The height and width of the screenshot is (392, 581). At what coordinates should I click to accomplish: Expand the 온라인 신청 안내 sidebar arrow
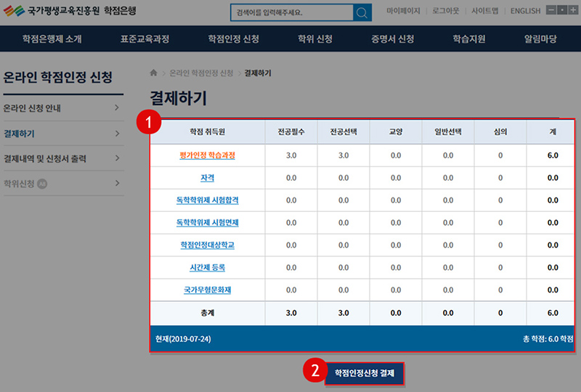point(117,109)
